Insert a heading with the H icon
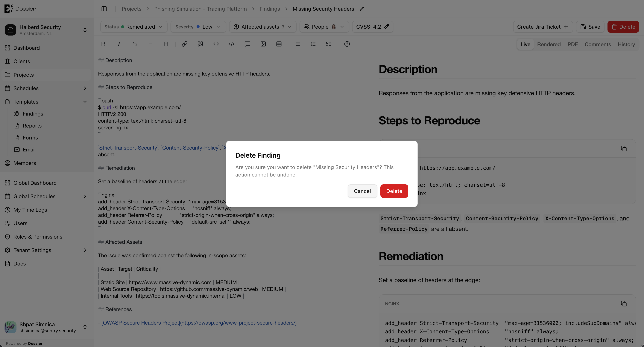644x347 pixels. (166, 44)
